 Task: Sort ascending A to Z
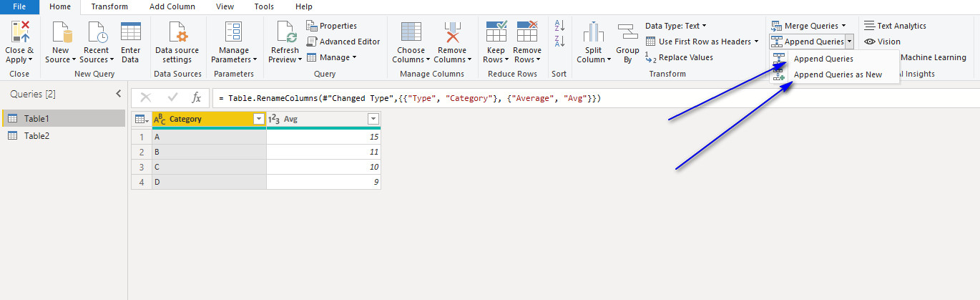coord(560,26)
